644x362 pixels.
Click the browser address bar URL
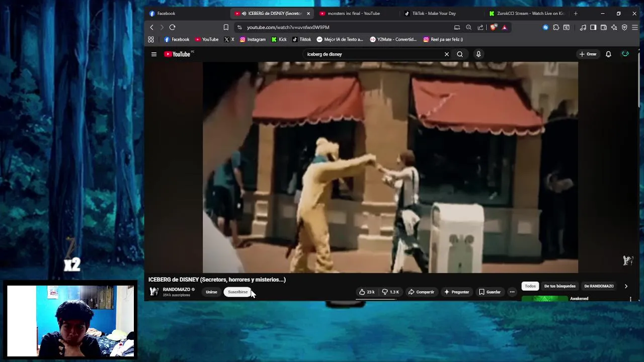pyautogui.click(x=288, y=27)
